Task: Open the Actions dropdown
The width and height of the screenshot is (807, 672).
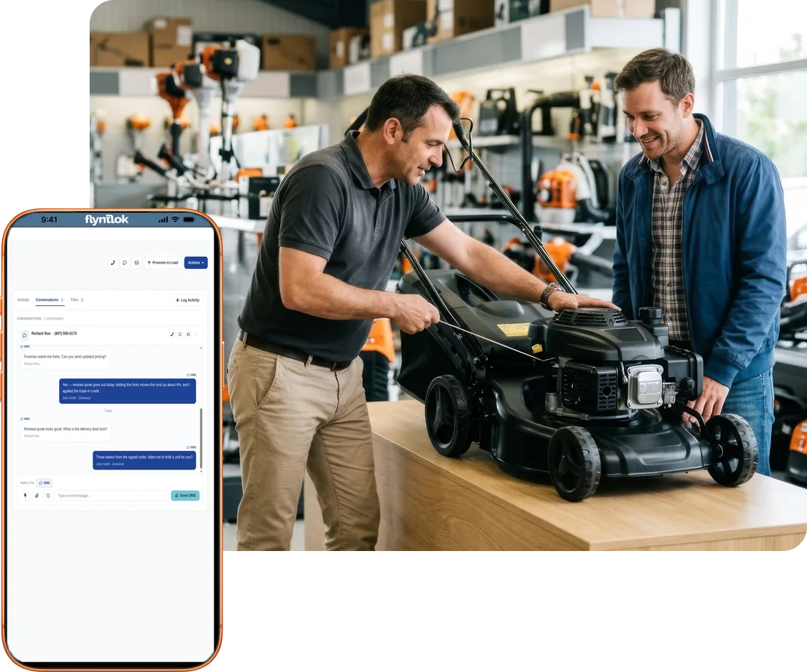Action: point(196,263)
